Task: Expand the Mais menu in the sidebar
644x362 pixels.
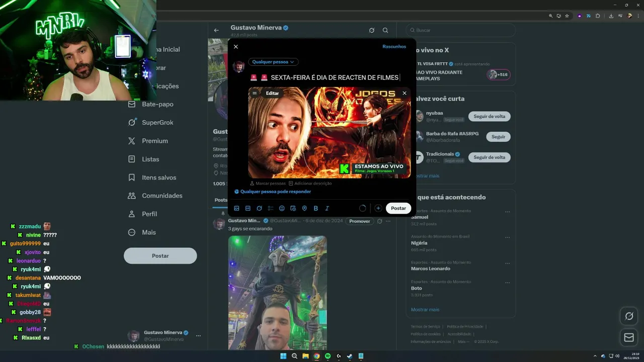Action: click(142, 232)
